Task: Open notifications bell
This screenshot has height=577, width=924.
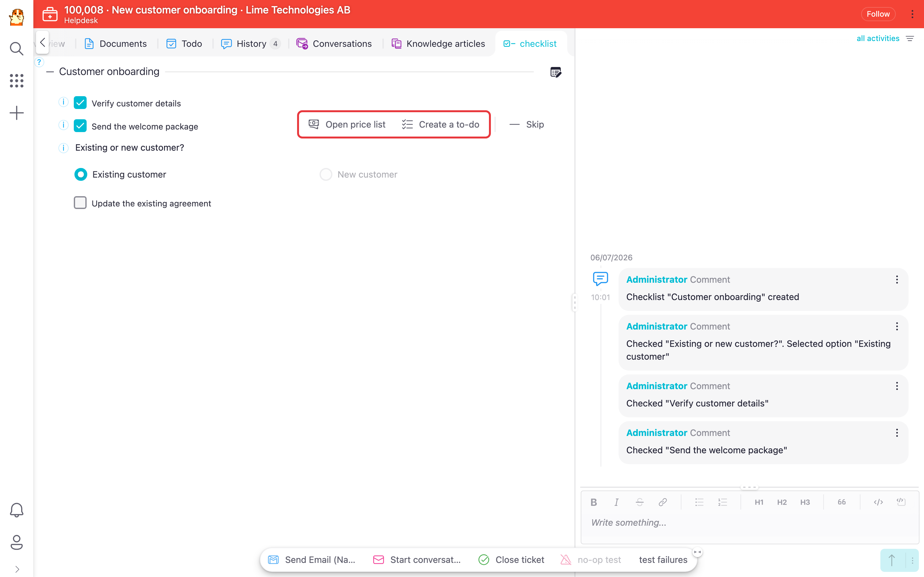Action: pyautogui.click(x=16, y=510)
